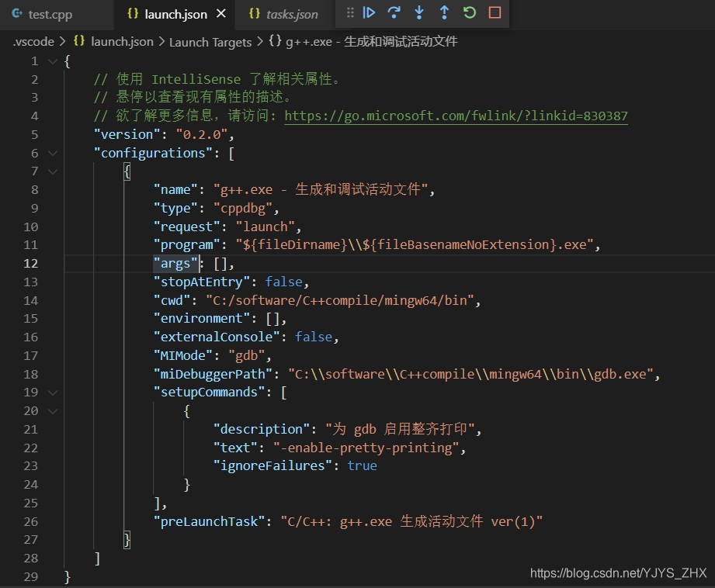The width and height of the screenshot is (715, 588).
Task: Restart the debug session
Action: tap(470, 12)
